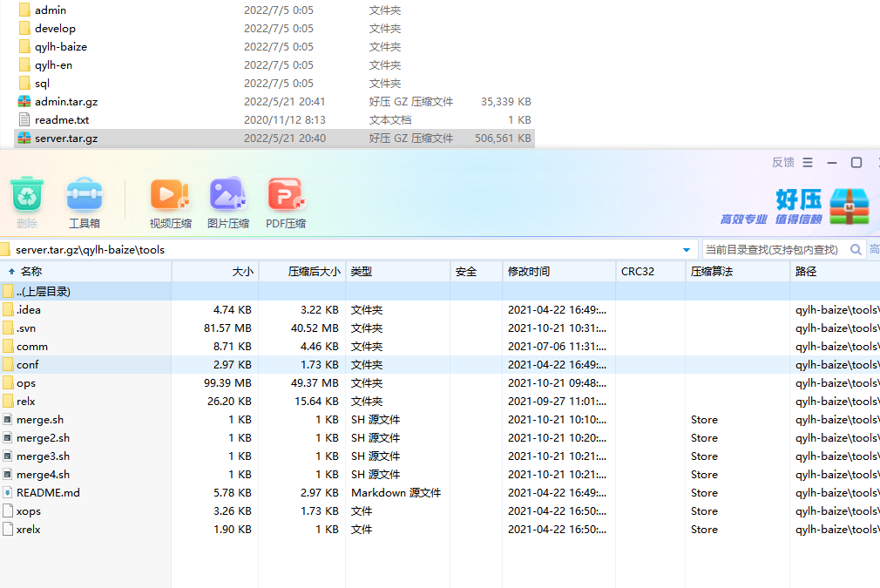Screen dimensions: 880x588
Task: Select the merge.sh script file
Action: (x=40, y=420)
